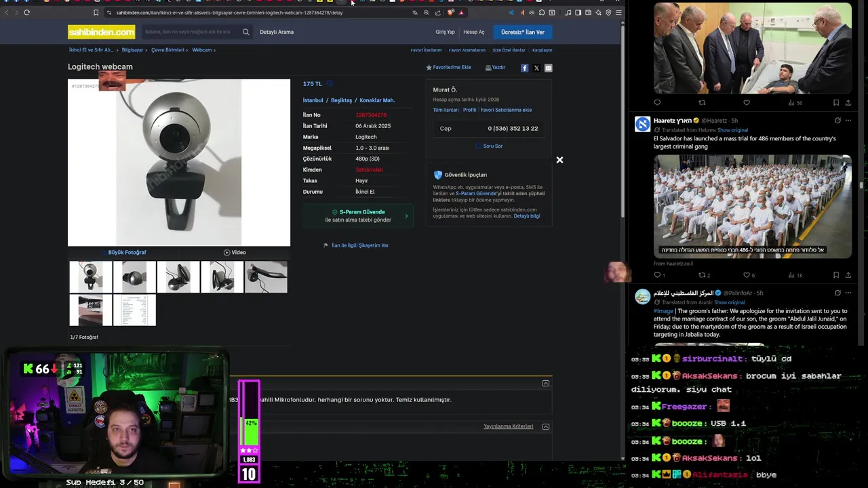Click the Brave Rewards triangle icon

(461, 12)
